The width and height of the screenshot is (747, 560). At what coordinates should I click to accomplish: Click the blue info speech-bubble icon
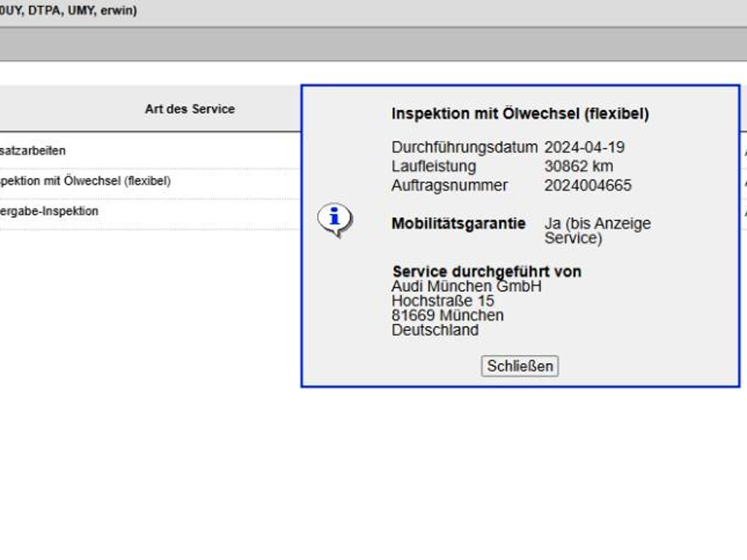334,219
